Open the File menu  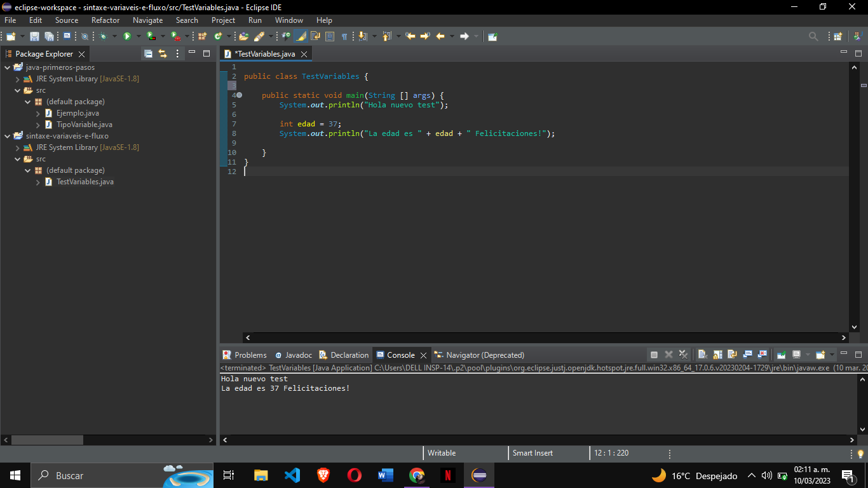click(x=10, y=20)
